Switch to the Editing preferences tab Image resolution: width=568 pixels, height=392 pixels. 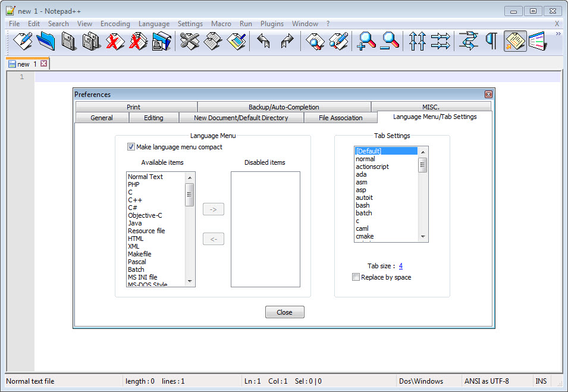tap(153, 118)
